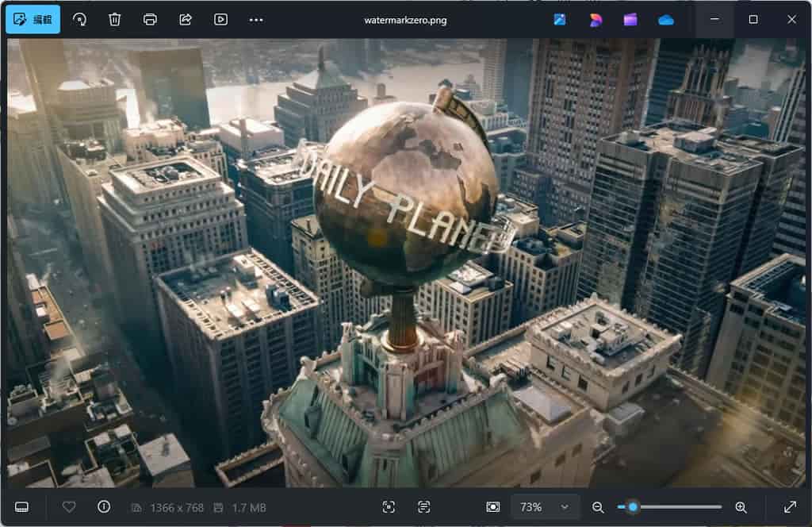
Task: Extract text with the text scan icon
Action: pos(423,507)
